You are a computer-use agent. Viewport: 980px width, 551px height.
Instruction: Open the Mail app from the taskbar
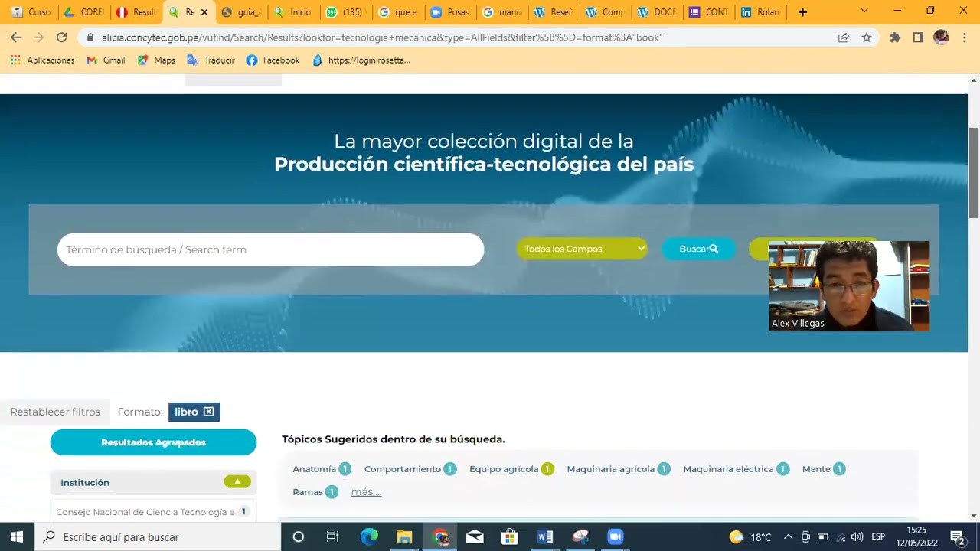[x=475, y=536]
